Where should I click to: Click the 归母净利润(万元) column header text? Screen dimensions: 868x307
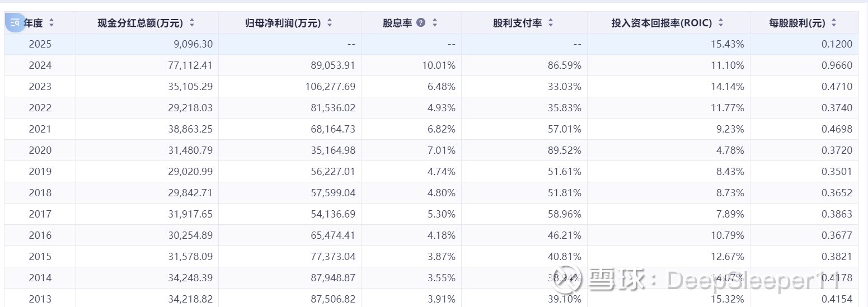(283, 23)
